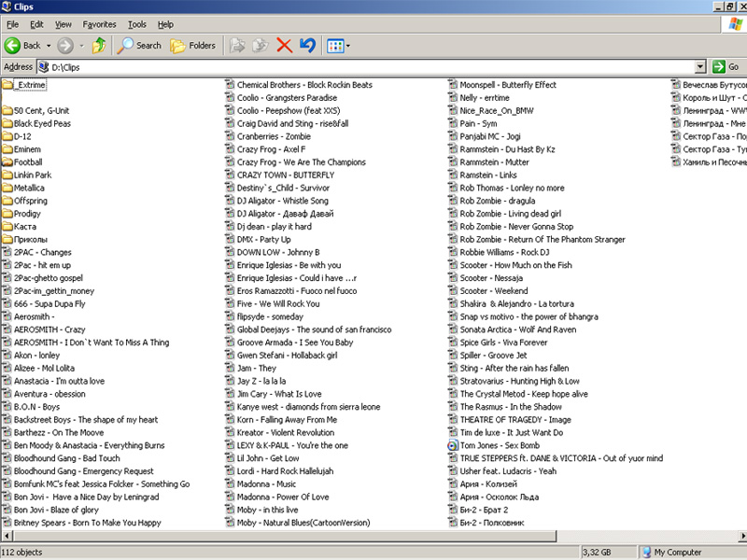This screenshot has height=560, width=747.
Task: Select file "Би-2 - Полковник"
Action: point(492,523)
